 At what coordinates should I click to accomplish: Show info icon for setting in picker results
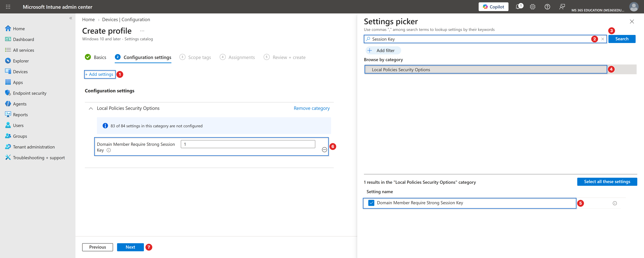[615, 203]
